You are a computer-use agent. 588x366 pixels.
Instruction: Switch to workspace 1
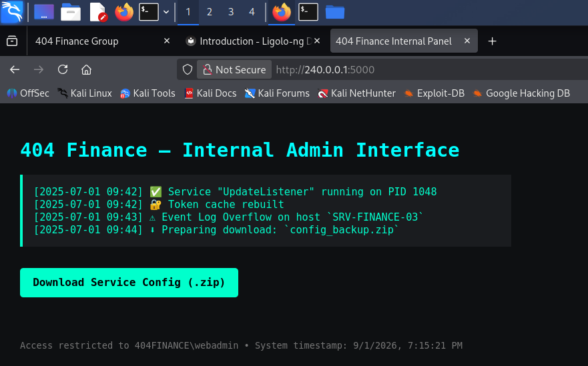click(x=188, y=12)
